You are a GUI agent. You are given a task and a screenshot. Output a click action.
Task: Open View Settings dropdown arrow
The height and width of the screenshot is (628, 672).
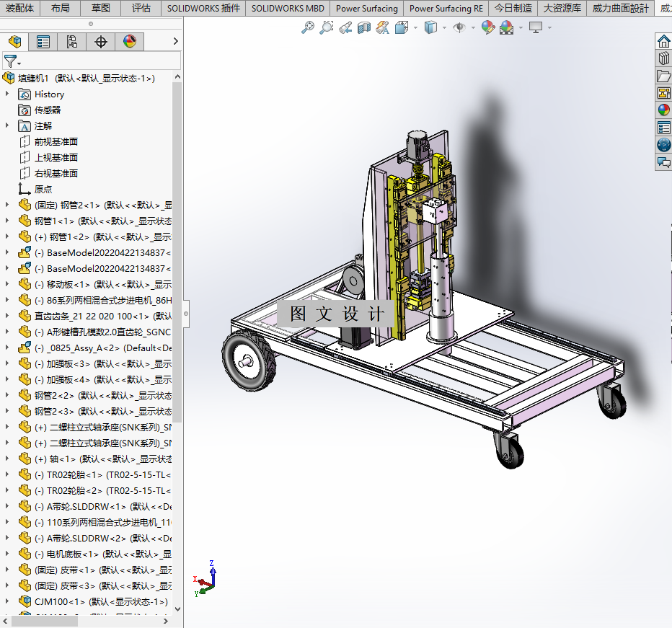(x=549, y=28)
